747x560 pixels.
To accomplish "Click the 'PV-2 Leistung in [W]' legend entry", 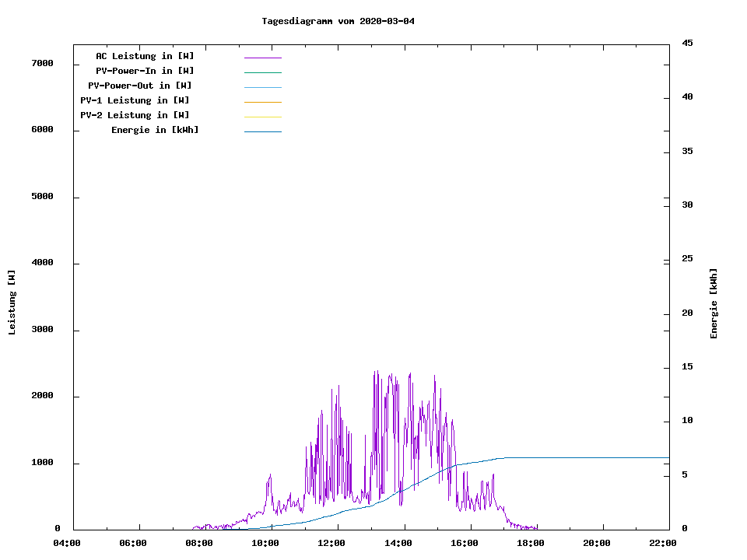I will [x=135, y=115].
